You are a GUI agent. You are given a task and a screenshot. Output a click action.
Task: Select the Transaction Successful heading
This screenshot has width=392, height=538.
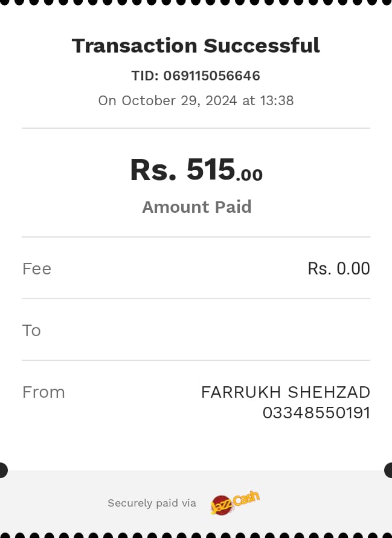point(196,45)
